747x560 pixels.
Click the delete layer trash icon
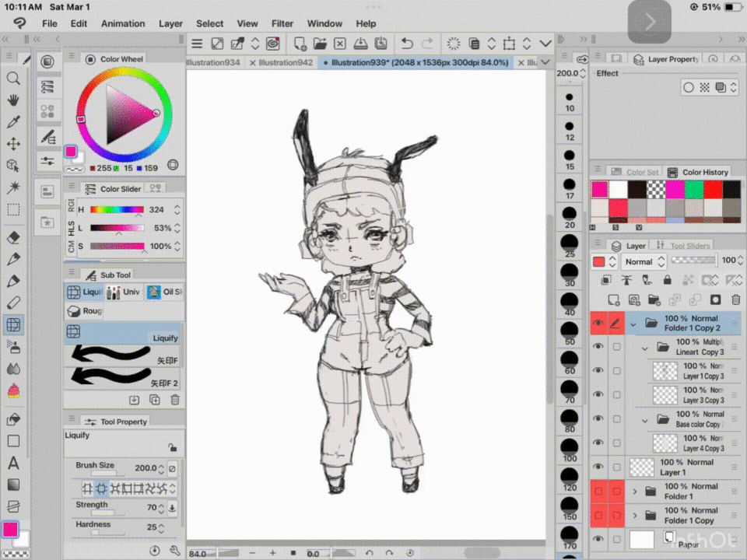coord(735,300)
